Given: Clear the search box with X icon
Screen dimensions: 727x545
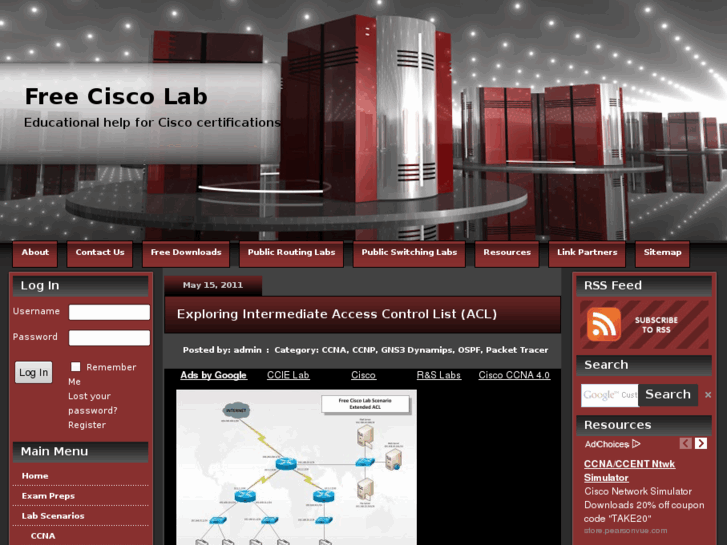Looking at the screenshot, I should pyautogui.click(x=708, y=395).
